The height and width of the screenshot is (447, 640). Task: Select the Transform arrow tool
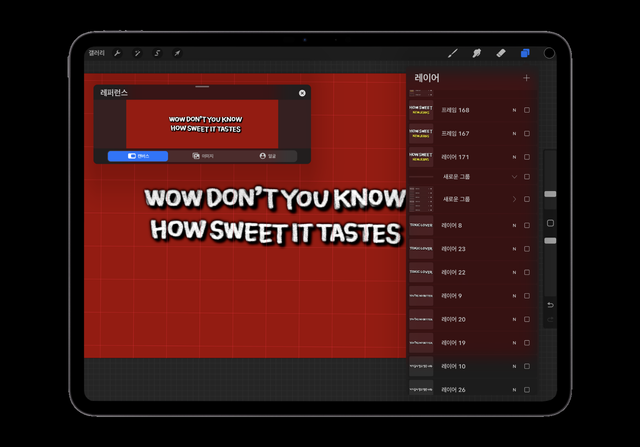177,53
